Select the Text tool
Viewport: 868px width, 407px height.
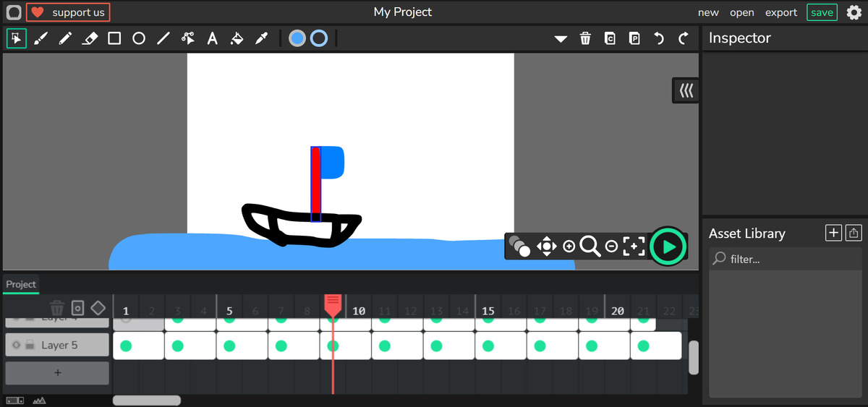tap(213, 38)
